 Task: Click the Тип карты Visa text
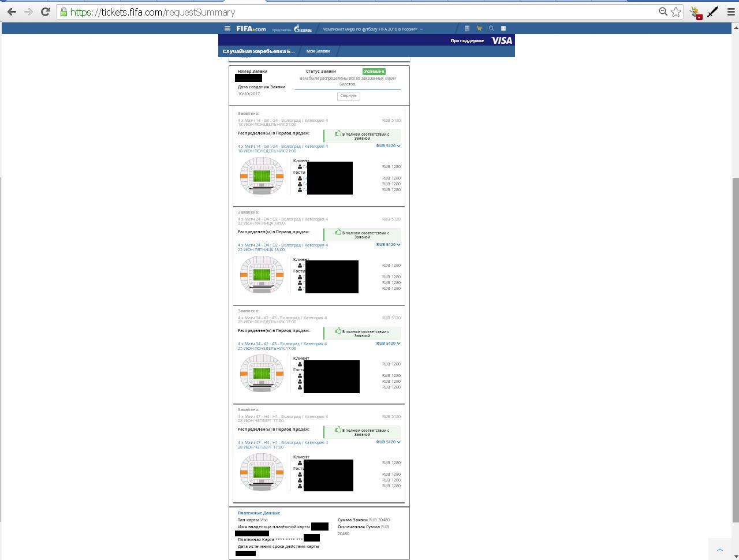253,520
